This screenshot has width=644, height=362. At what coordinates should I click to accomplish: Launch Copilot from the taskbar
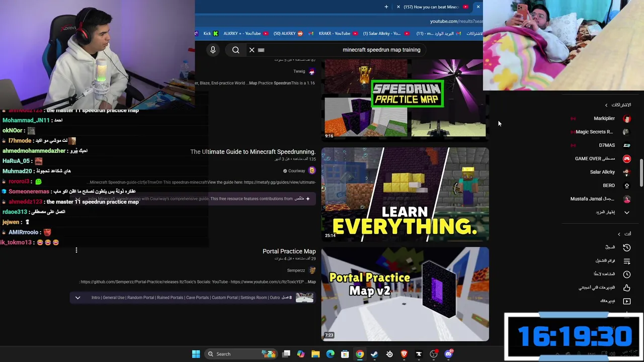point(301,354)
